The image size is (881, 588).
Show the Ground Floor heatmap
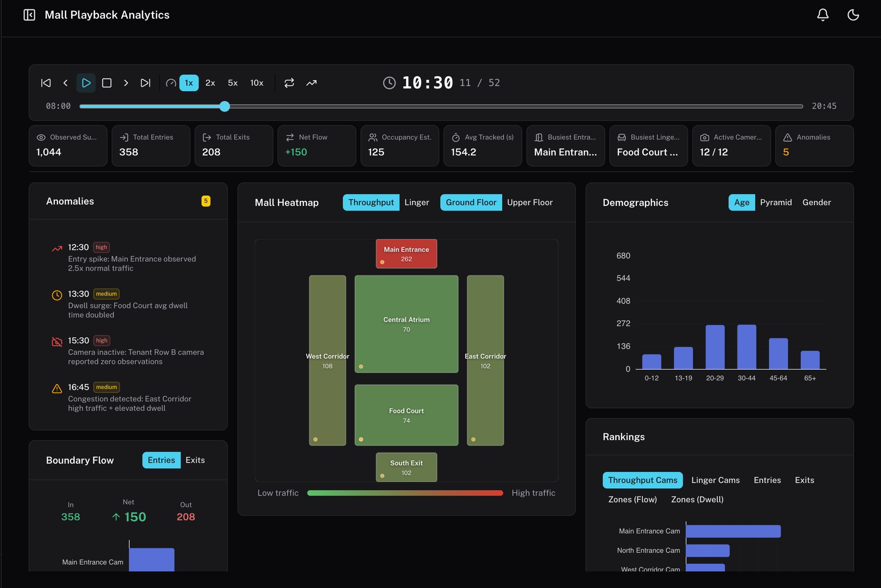pyautogui.click(x=471, y=203)
